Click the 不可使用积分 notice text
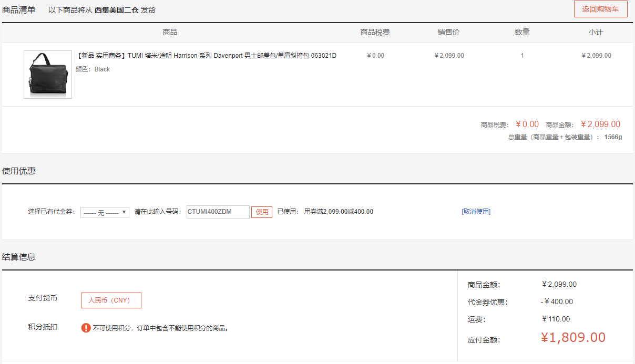This screenshot has width=635, height=364. pyautogui.click(x=161, y=328)
